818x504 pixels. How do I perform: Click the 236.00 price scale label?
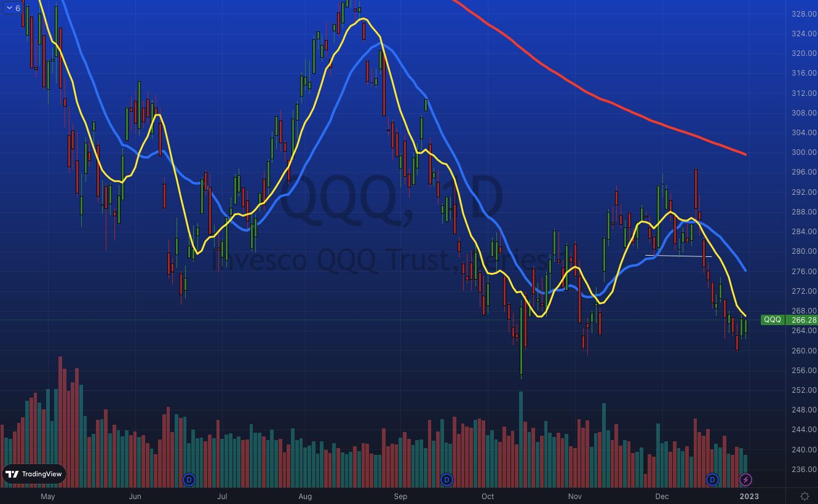(804, 470)
